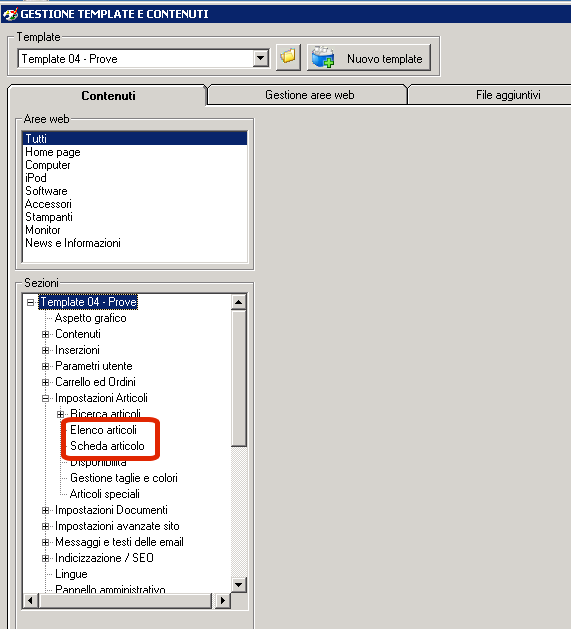Viewport: 571px width, 629px height.
Task: Click the application icon in title bar
Action: coord(10,14)
